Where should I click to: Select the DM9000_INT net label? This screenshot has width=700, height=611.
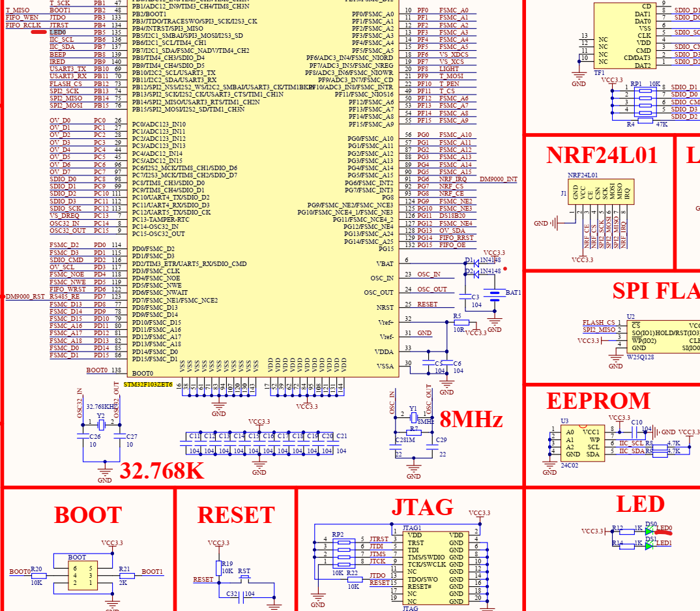(498, 179)
